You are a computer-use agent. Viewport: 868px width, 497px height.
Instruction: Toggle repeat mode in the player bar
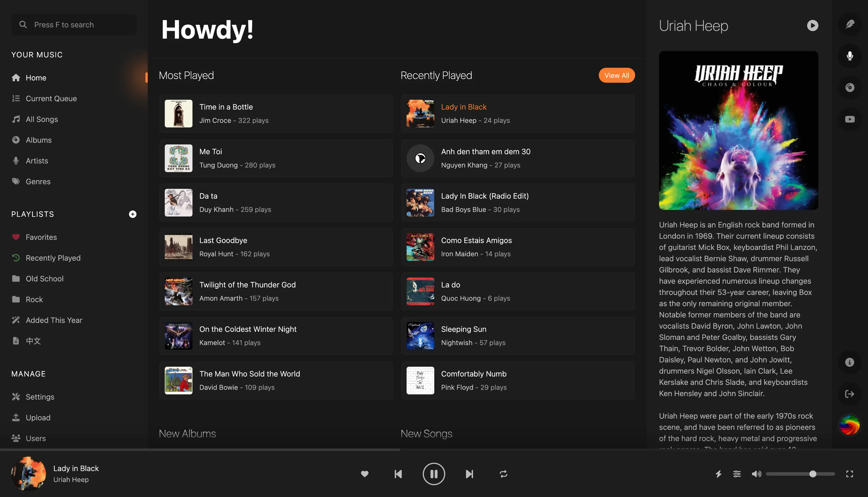pyautogui.click(x=503, y=474)
